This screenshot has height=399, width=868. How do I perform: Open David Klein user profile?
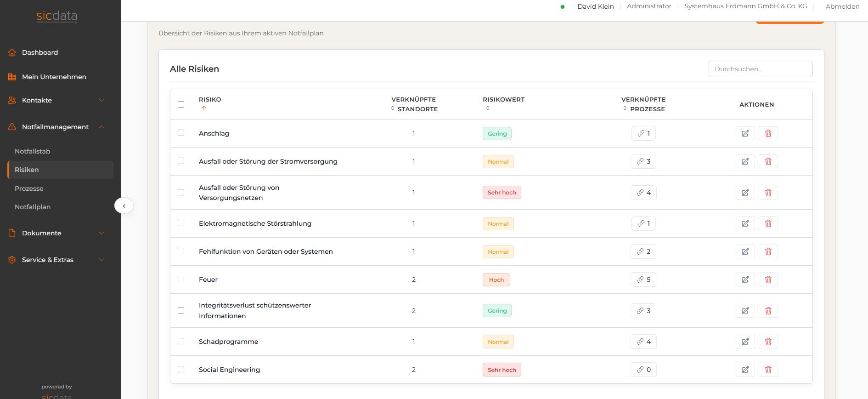tap(595, 6)
